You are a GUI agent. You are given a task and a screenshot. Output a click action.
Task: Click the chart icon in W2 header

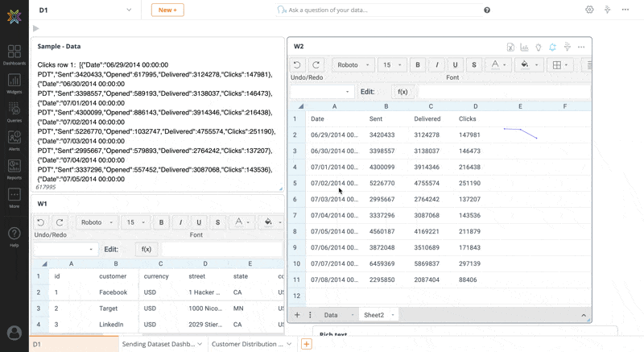point(524,47)
